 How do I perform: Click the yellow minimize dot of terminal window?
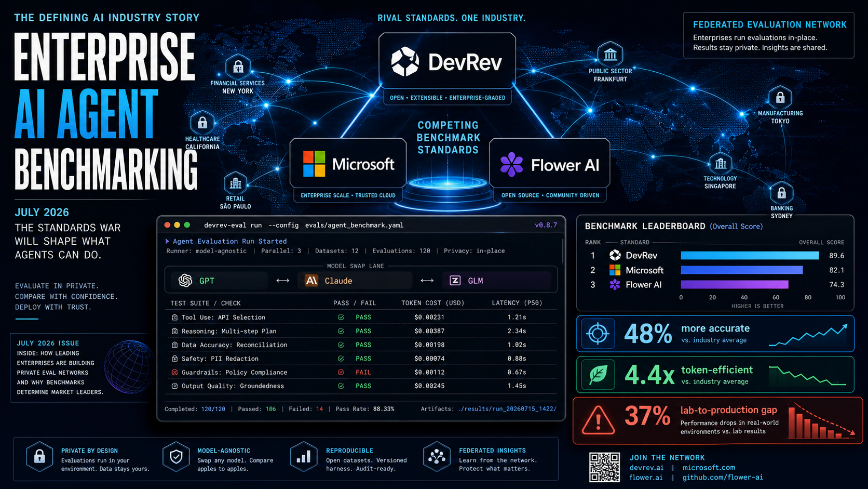pyautogui.click(x=177, y=225)
